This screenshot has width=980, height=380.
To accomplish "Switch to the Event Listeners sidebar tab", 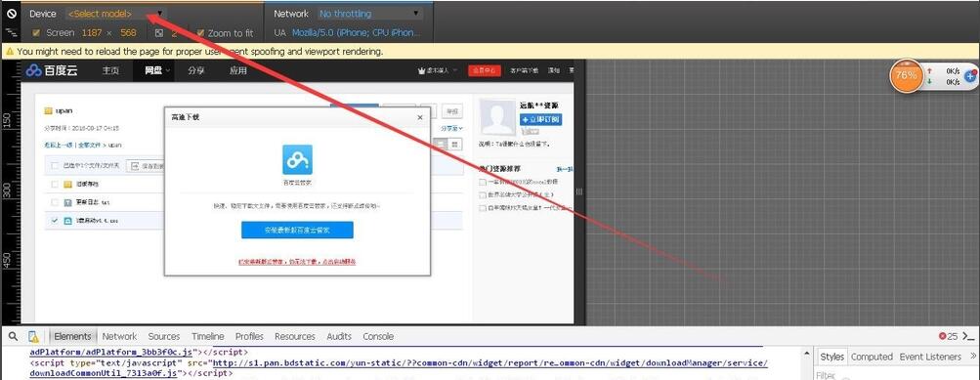I will [930, 357].
